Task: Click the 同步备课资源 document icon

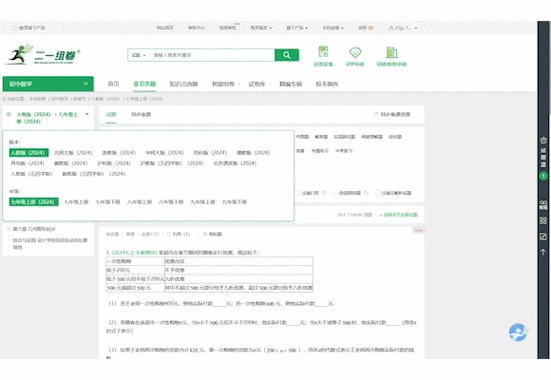Action: [376, 114]
